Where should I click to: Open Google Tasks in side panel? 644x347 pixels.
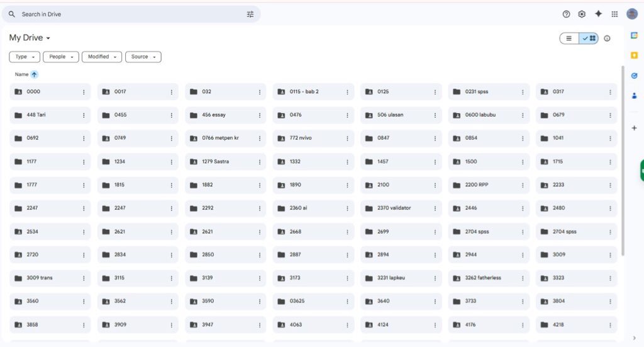tap(634, 76)
